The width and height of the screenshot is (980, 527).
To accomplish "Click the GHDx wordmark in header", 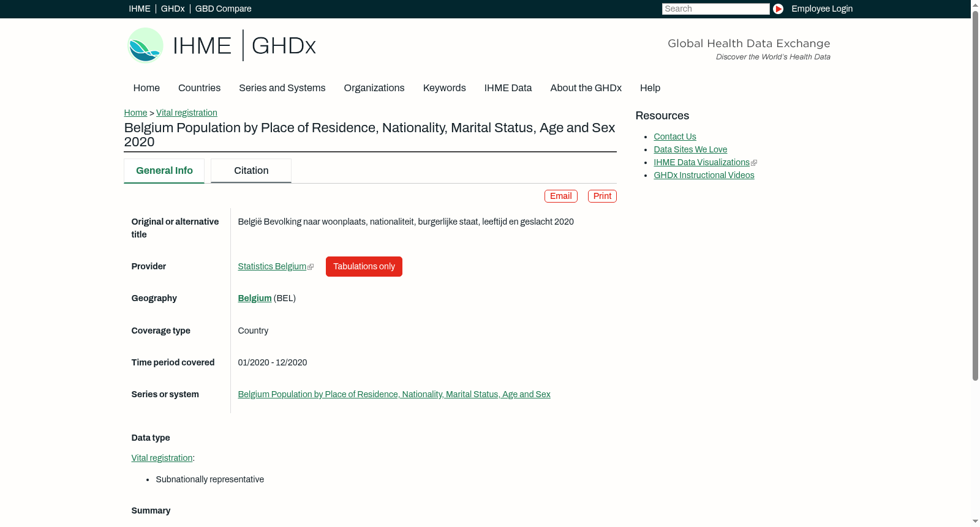I will pyautogui.click(x=284, y=46).
